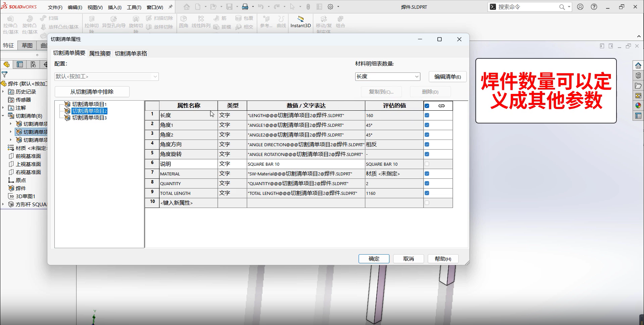
Task: Click the New document icon in the toolbar
Action: pos(198,7)
